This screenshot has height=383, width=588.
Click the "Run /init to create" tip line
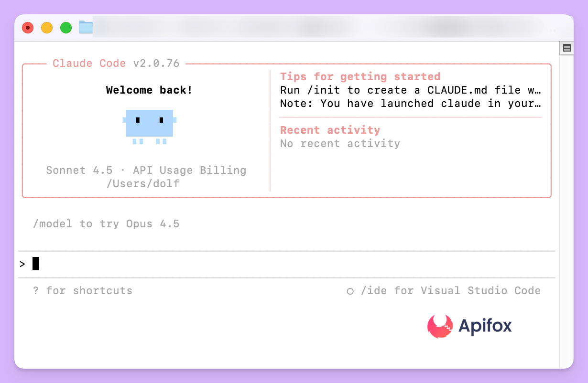410,90
